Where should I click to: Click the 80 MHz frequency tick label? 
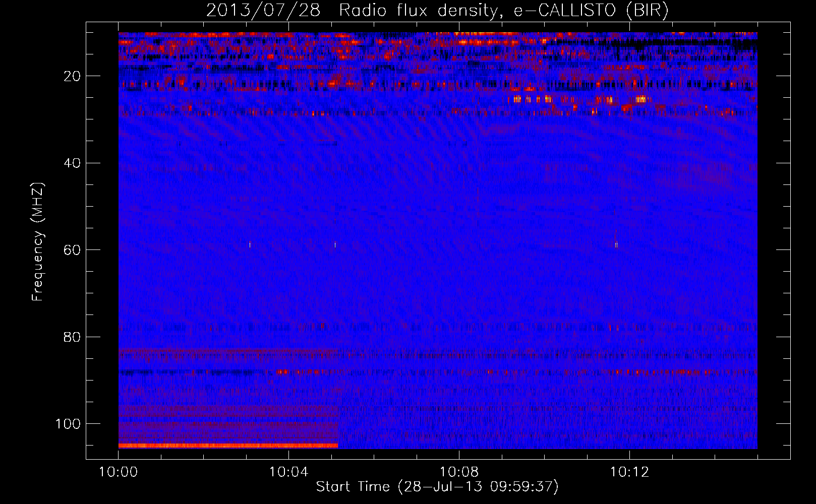(72, 337)
